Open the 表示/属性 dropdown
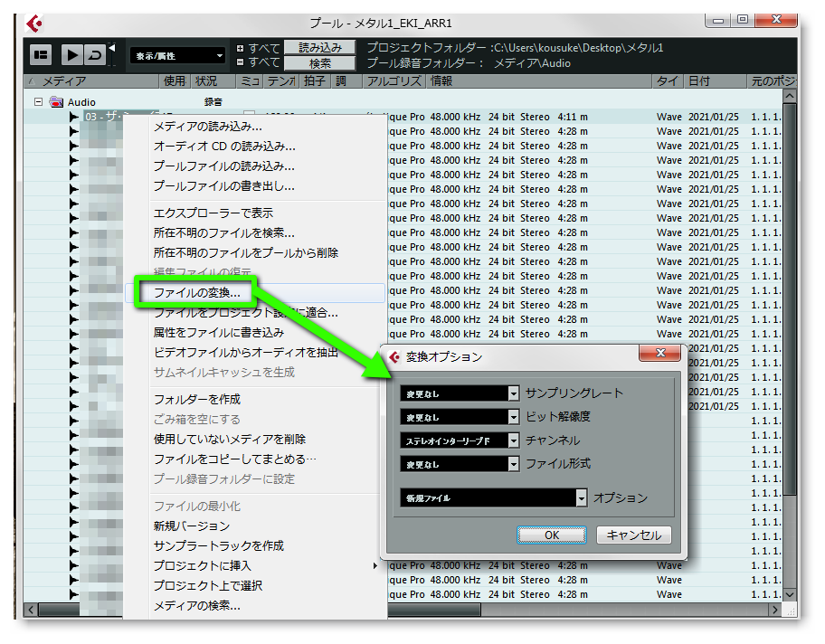Viewport: 825px width, 644px height. 176,55
